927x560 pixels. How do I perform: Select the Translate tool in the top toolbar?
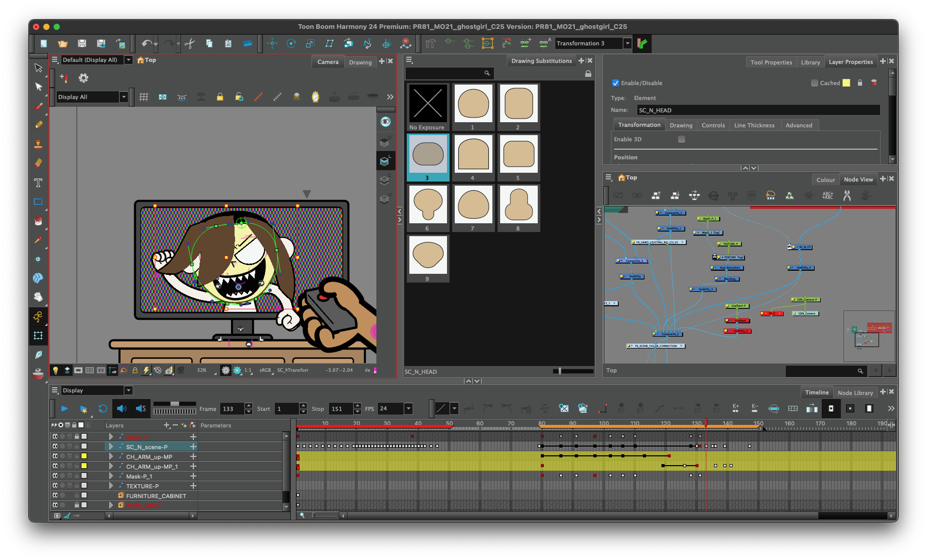pyautogui.click(x=272, y=44)
